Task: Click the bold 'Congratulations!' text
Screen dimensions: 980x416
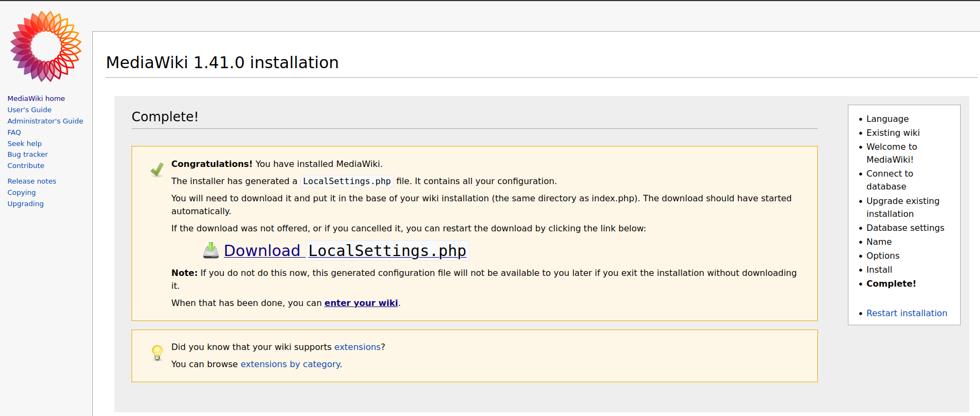Action: point(212,164)
